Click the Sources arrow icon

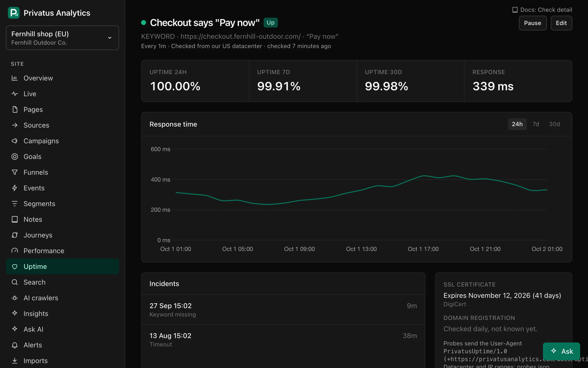(15, 125)
